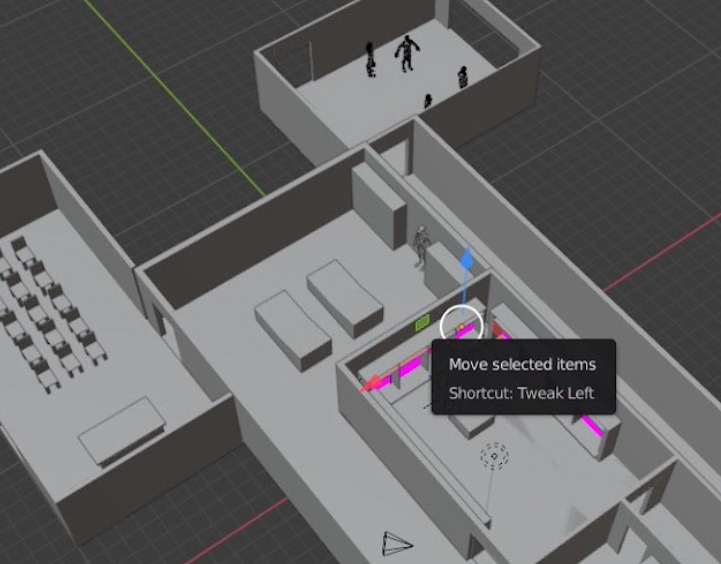
Task: Click the blue Z-axis move gizmo arrow
Action: point(467,258)
